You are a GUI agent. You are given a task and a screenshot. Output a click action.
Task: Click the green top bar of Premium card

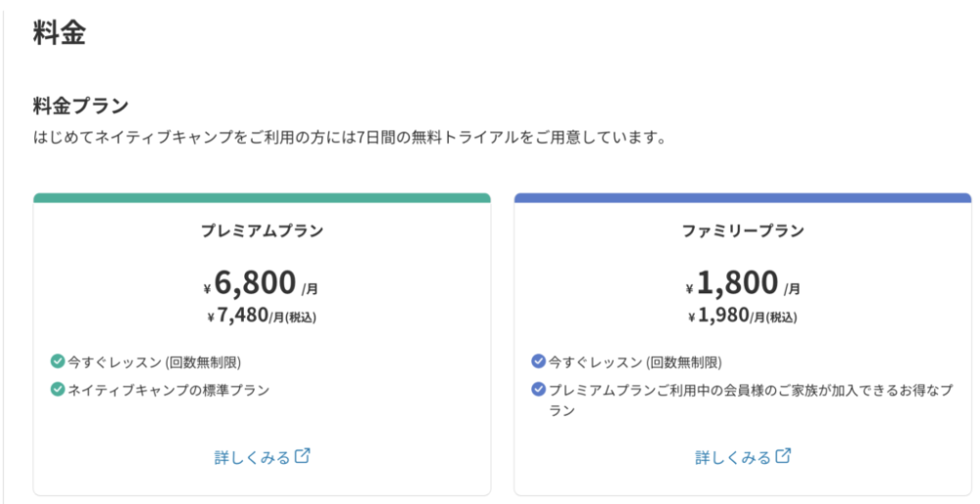(262, 198)
